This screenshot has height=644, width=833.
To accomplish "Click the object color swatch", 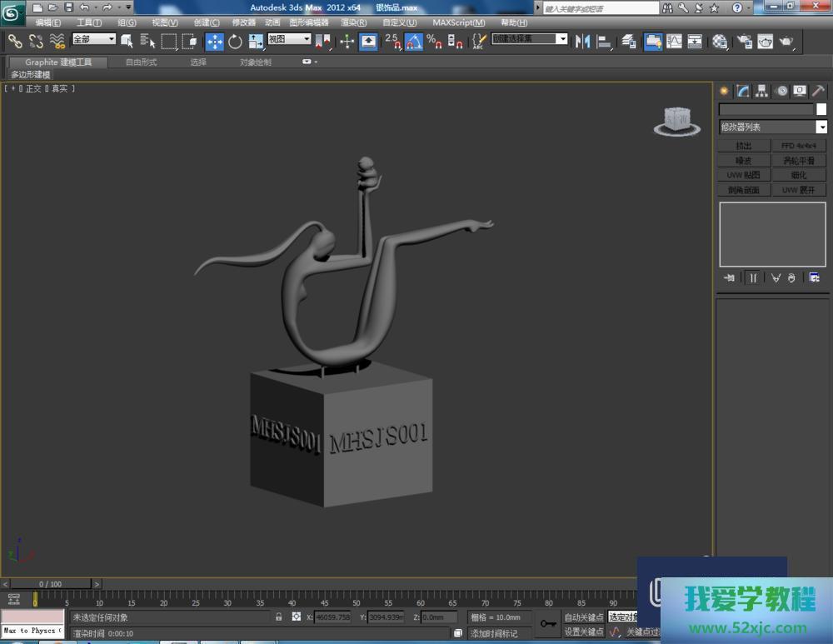I will click(821, 109).
